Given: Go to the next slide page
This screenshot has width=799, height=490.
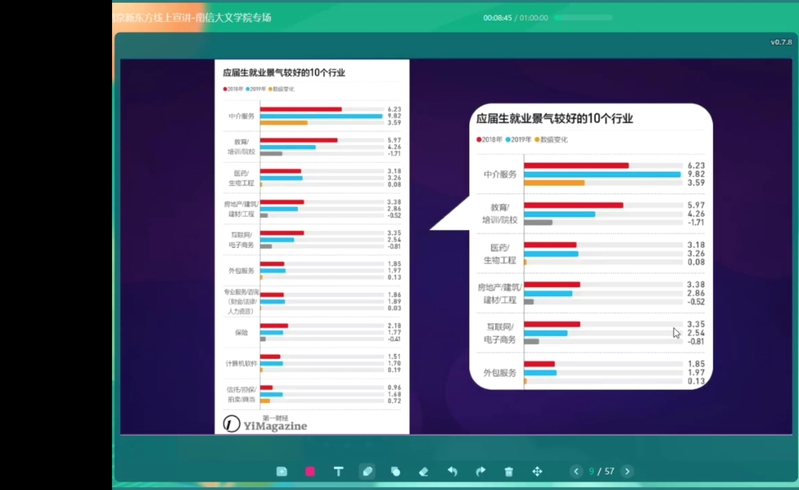Looking at the screenshot, I should 627,471.
